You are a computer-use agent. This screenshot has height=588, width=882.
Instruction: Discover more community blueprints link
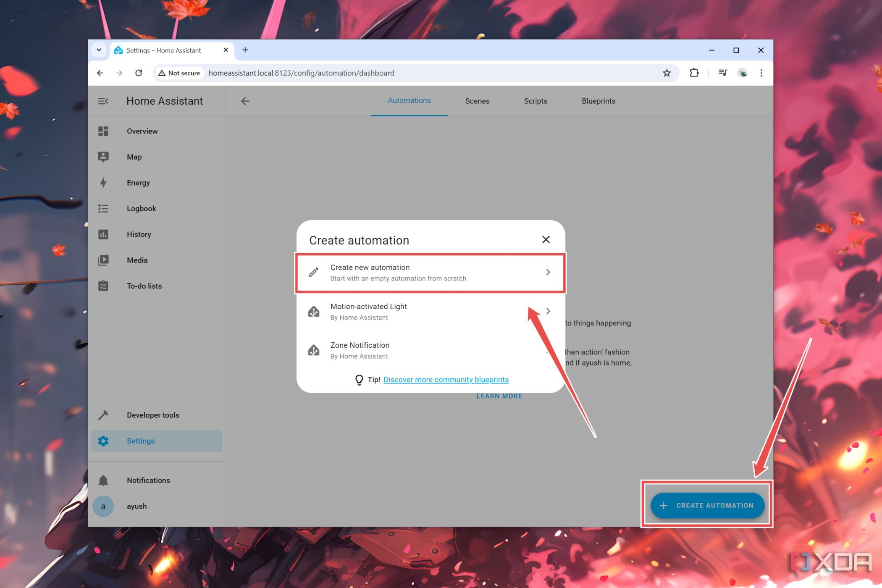tap(446, 379)
